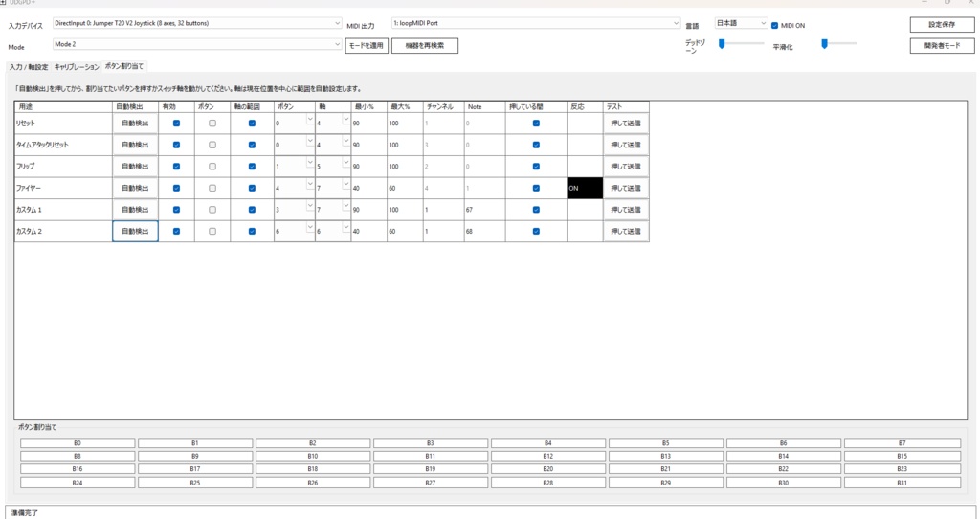
Task: Click the B19 button indicator
Action: coord(431,469)
